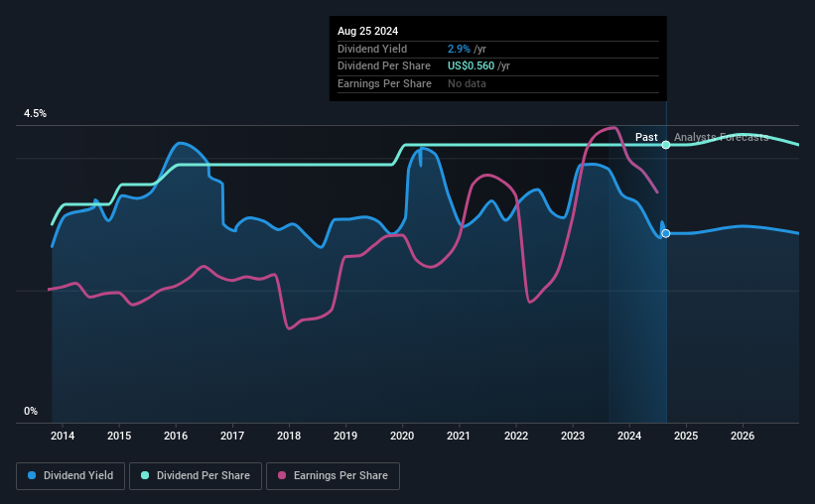This screenshot has width=815, height=504.
Task: Click the 4.5% y-axis label
Action: coord(36,114)
